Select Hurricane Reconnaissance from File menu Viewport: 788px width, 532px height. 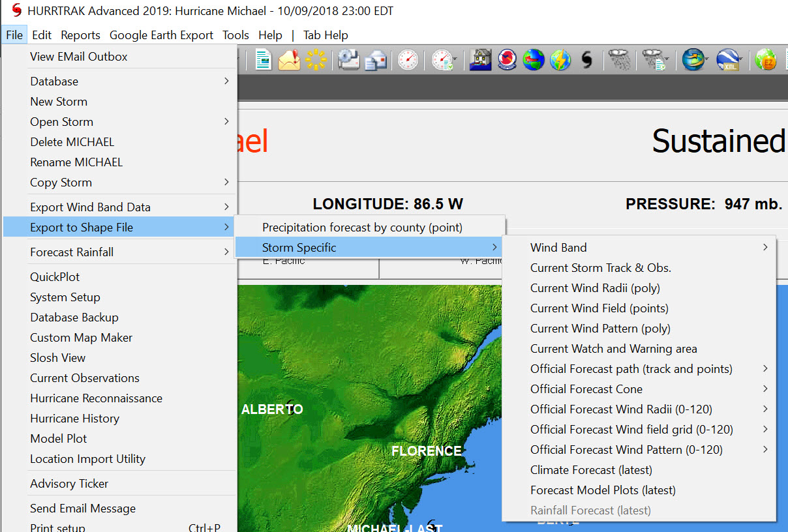[x=96, y=398]
